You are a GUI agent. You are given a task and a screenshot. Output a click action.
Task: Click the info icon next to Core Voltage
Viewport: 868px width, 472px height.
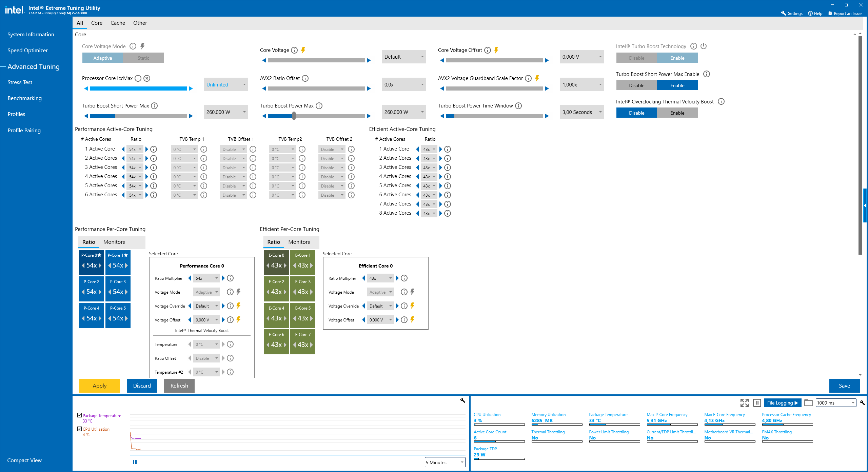point(294,51)
